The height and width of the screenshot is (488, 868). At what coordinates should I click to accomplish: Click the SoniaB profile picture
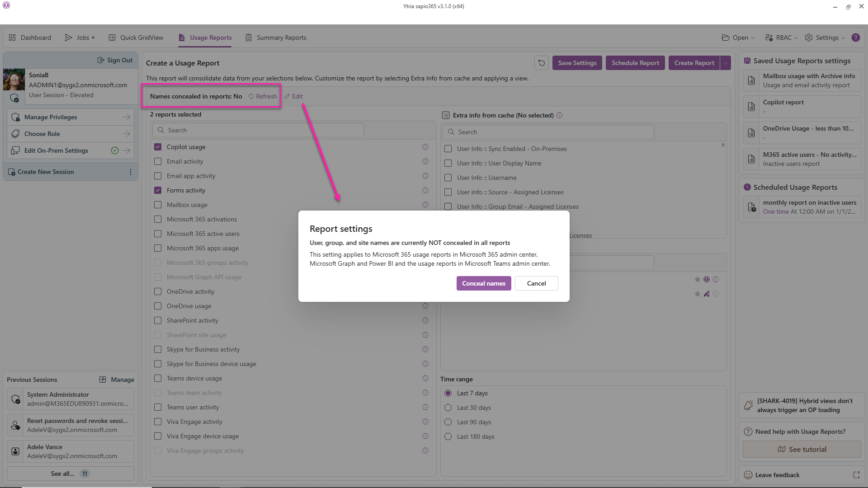tap(14, 80)
